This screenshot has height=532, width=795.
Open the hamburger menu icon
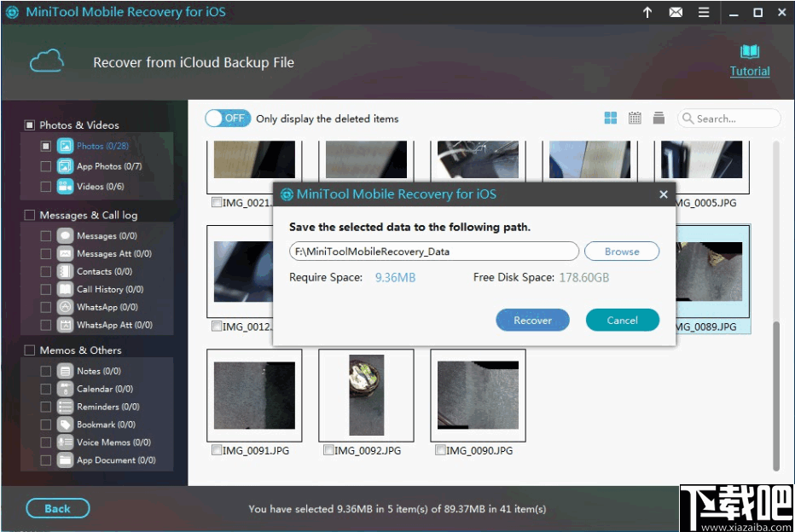704,12
